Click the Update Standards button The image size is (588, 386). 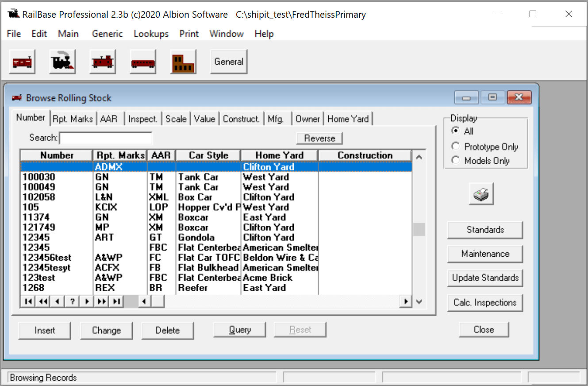point(485,278)
